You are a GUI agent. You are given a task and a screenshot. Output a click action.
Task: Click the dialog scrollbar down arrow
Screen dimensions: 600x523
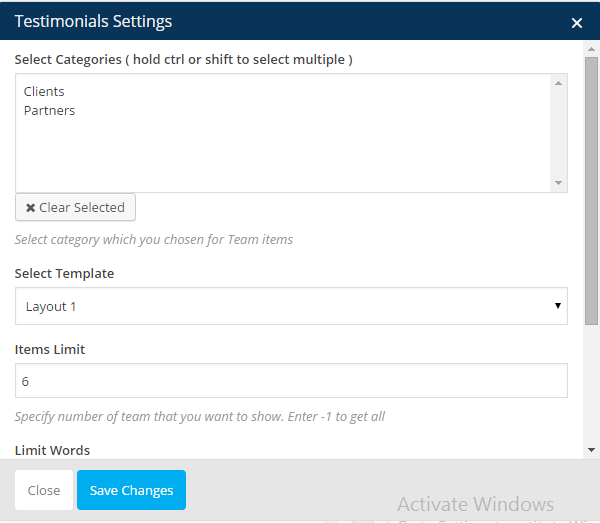[x=591, y=450]
